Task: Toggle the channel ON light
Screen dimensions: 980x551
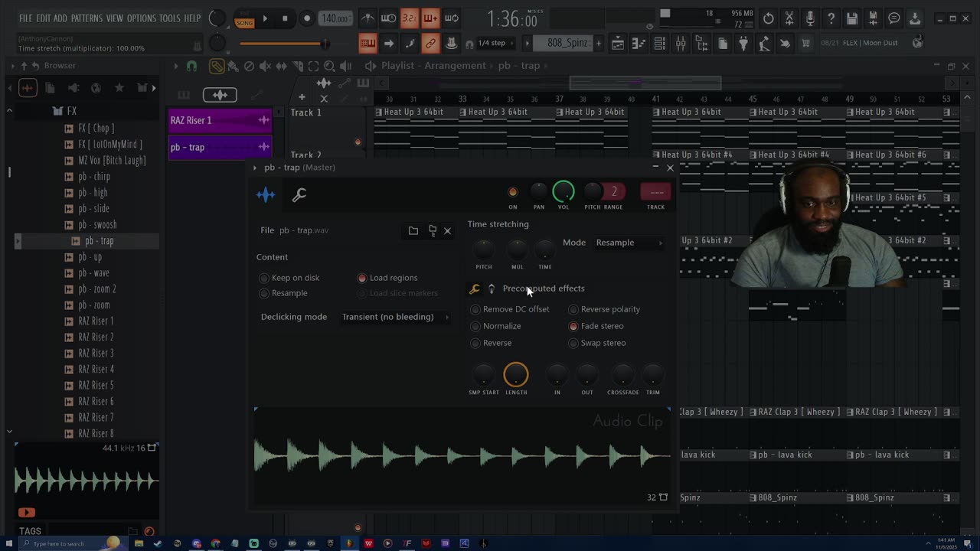Action: [513, 192]
